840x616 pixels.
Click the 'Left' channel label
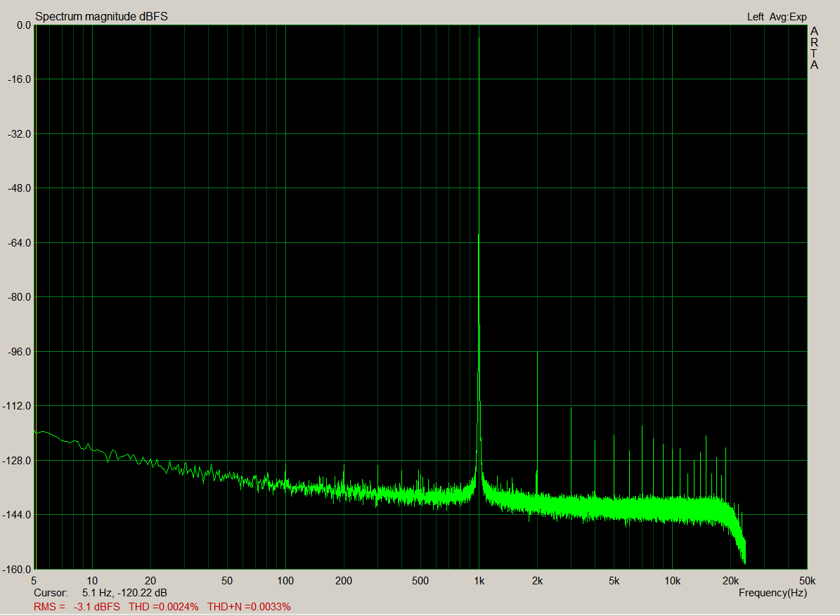(756, 17)
